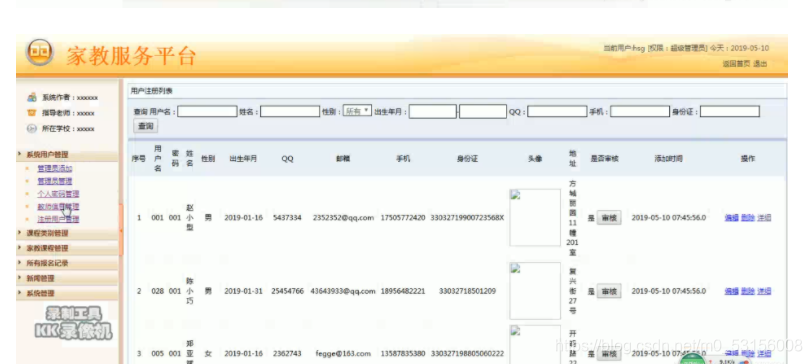Focus the 用户名 search input field
This screenshot has height=364, width=812.
click(x=207, y=111)
